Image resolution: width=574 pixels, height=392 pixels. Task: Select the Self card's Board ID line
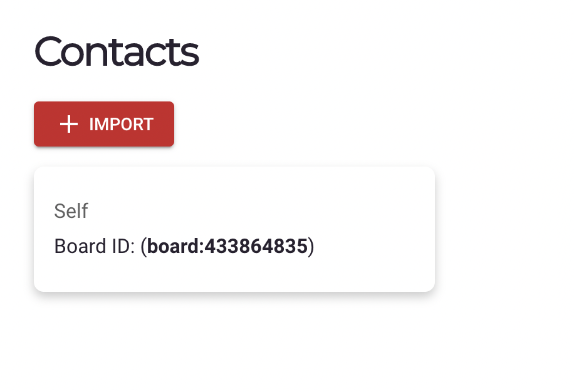pyautogui.click(x=184, y=246)
